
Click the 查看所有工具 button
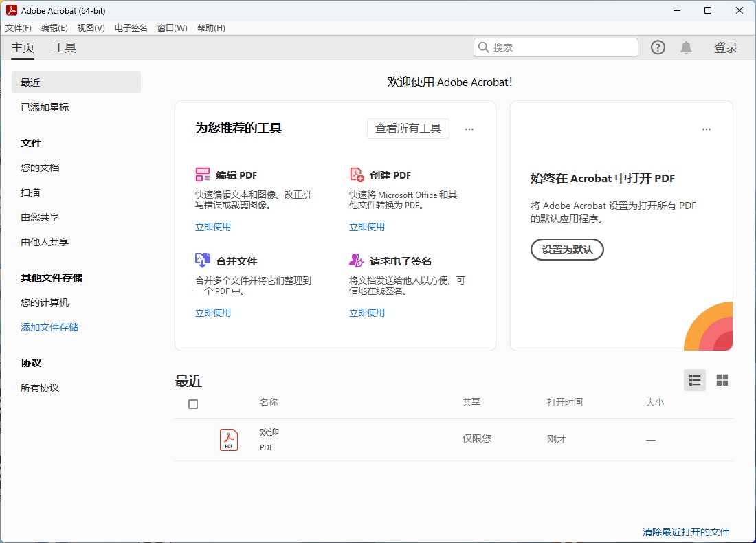click(x=408, y=129)
